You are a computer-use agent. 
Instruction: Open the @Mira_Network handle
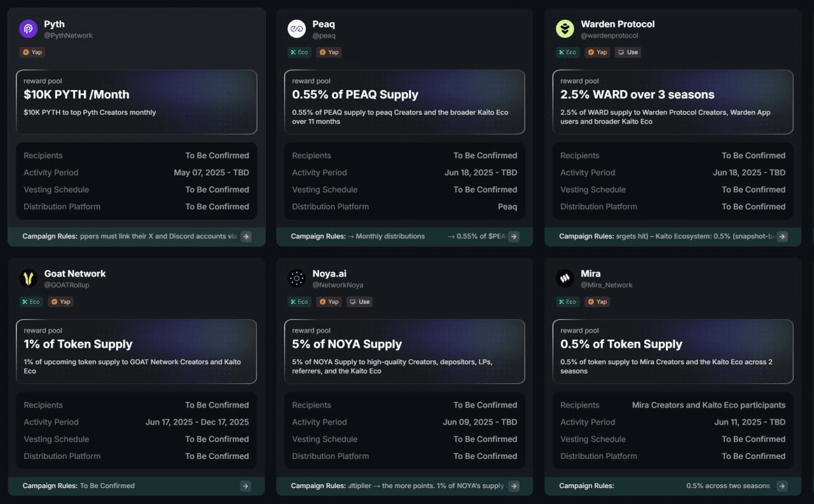[x=607, y=285]
